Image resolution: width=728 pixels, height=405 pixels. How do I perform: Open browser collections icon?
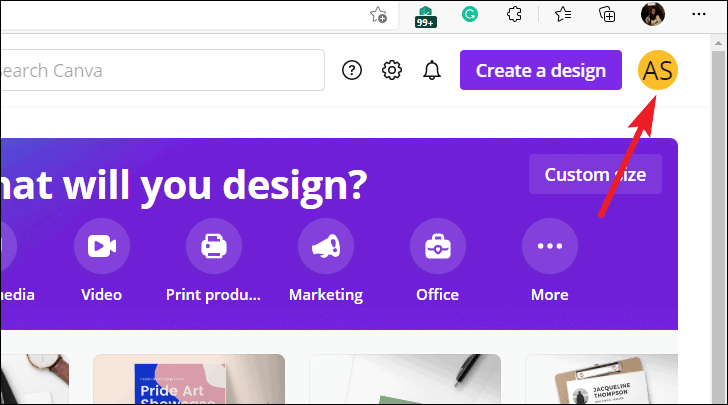(607, 14)
